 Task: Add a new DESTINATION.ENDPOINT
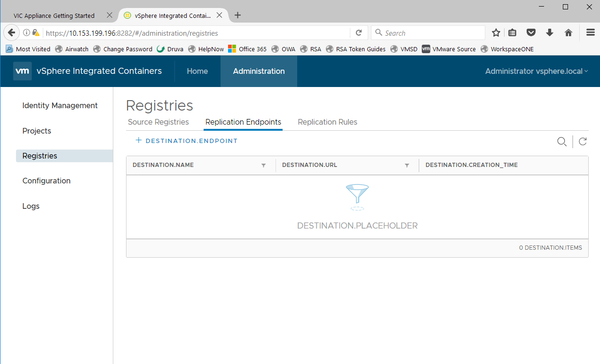(187, 141)
